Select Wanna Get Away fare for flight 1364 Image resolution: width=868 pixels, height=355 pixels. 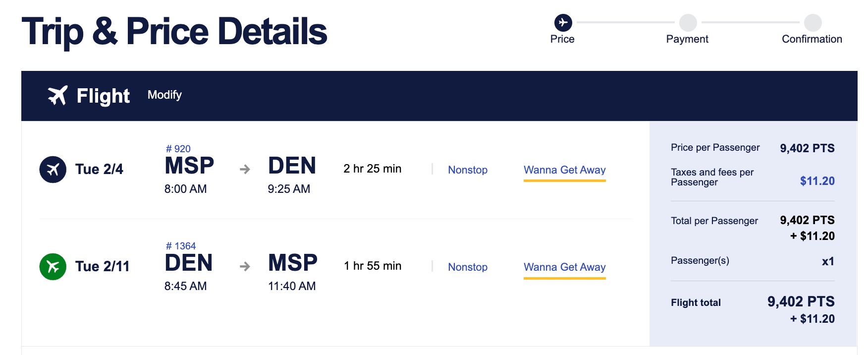[x=564, y=267]
